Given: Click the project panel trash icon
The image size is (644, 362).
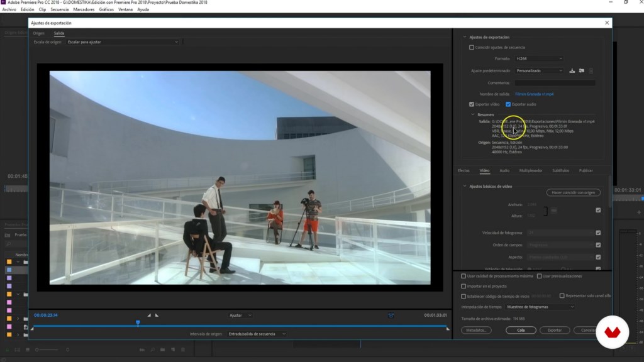Looking at the screenshot, I should pos(183,349).
